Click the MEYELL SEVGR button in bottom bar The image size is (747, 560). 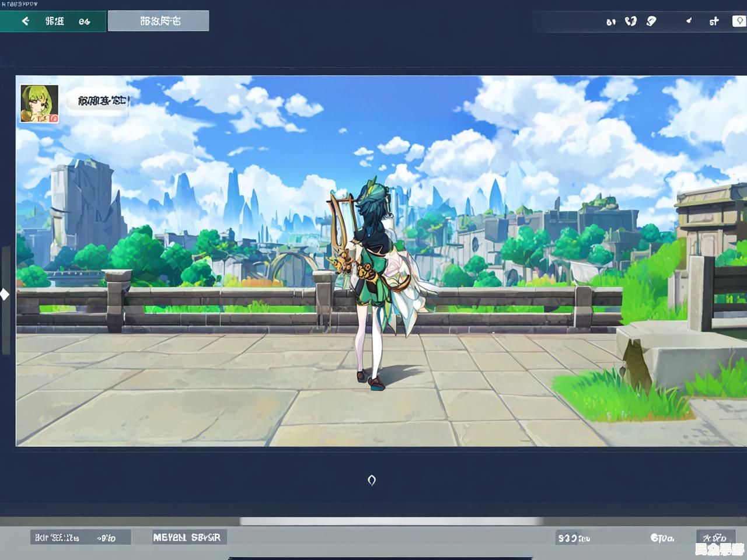tap(187, 537)
